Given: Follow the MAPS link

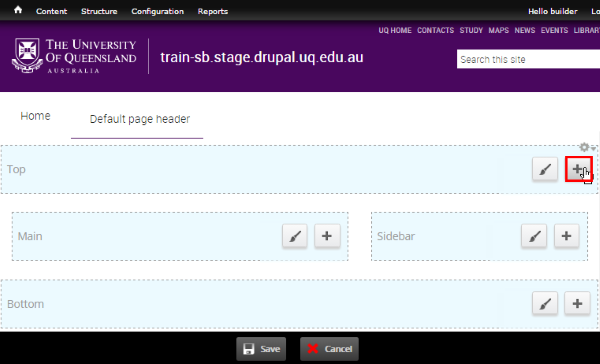Looking at the screenshot, I should click(x=499, y=30).
